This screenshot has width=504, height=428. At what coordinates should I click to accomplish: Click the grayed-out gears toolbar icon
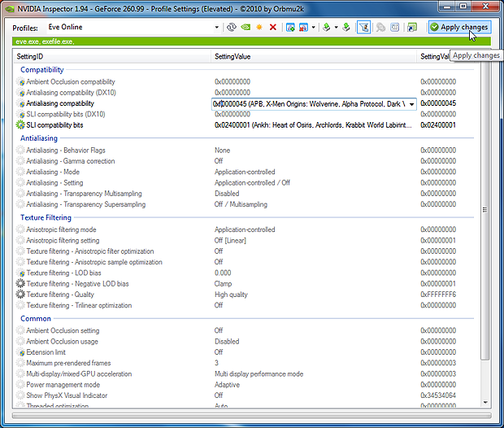[x=380, y=28]
